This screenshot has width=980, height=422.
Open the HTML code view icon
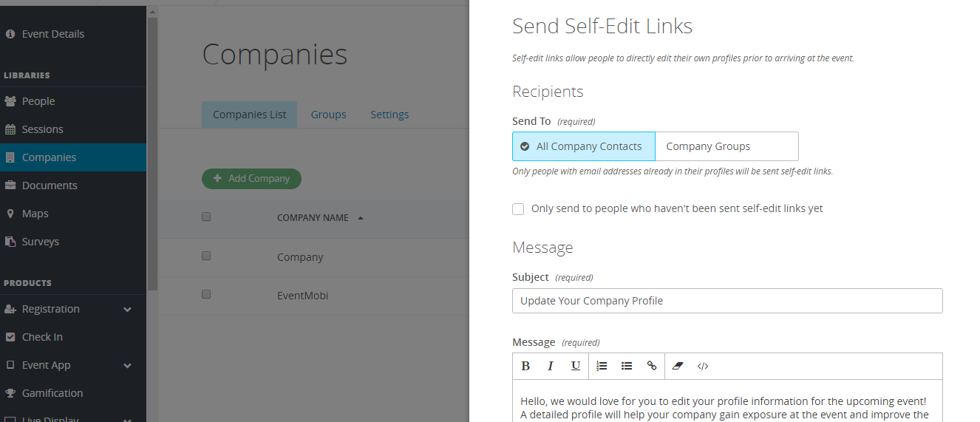(703, 366)
